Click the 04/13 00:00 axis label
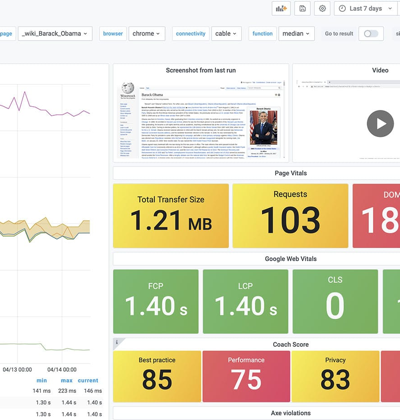400x420 pixels. pos(17,369)
